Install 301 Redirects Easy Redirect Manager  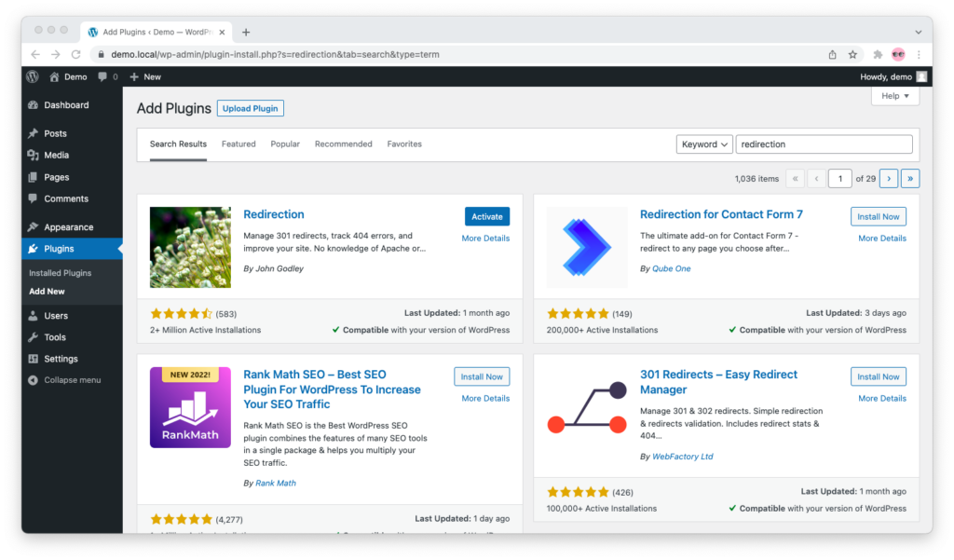coord(878,376)
